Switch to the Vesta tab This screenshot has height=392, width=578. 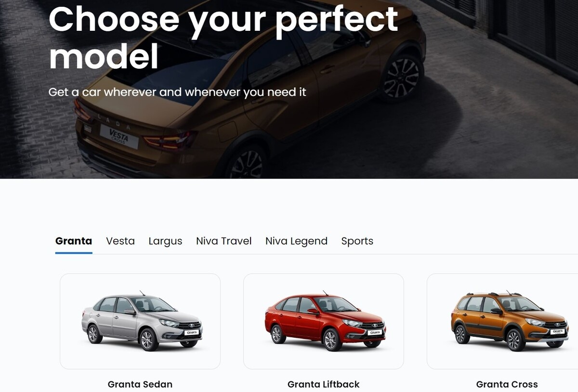pyautogui.click(x=120, y=241)
